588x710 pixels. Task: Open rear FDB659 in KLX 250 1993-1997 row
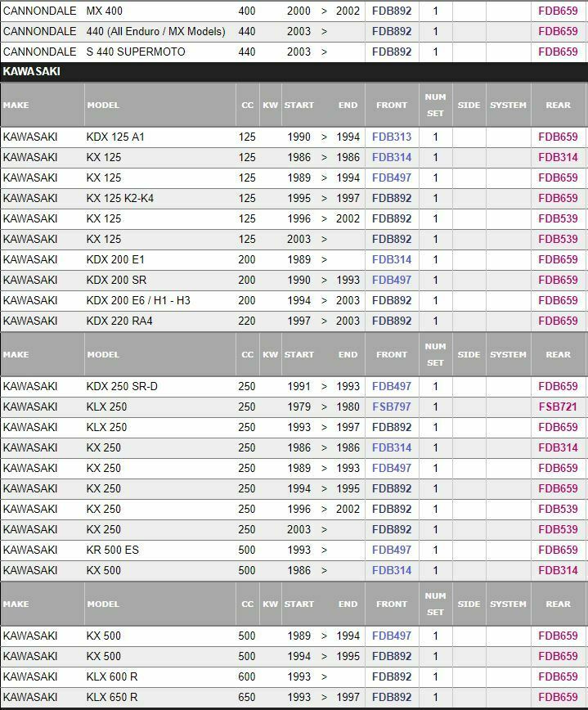pos(558,427)
